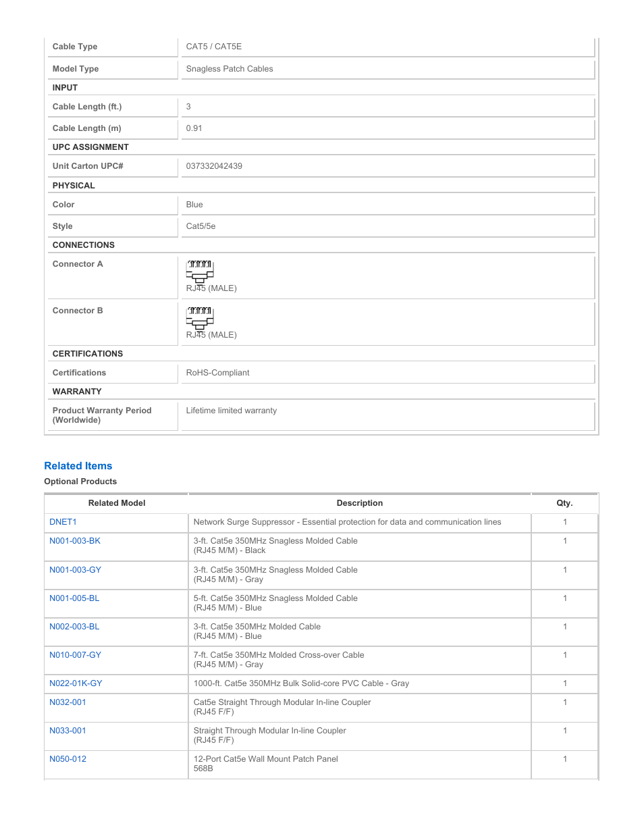Select the Cable Length (ft.) label

(87, 107)
